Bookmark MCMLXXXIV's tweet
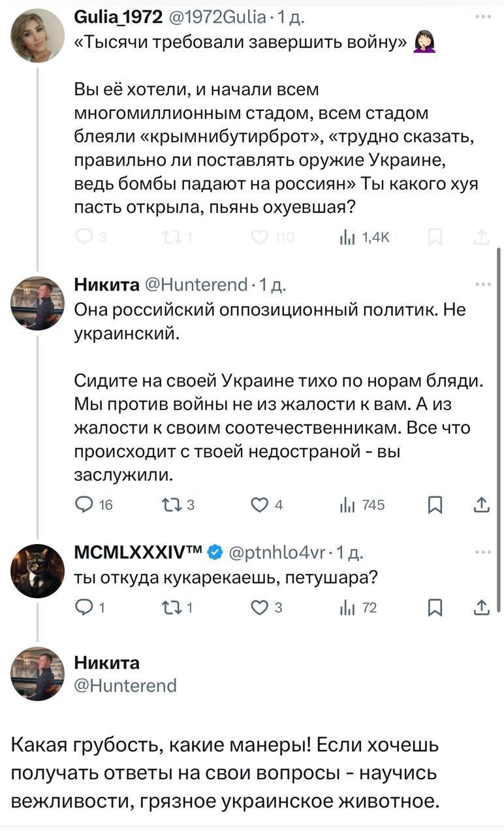Screen dimensions: 504x836 432,608
